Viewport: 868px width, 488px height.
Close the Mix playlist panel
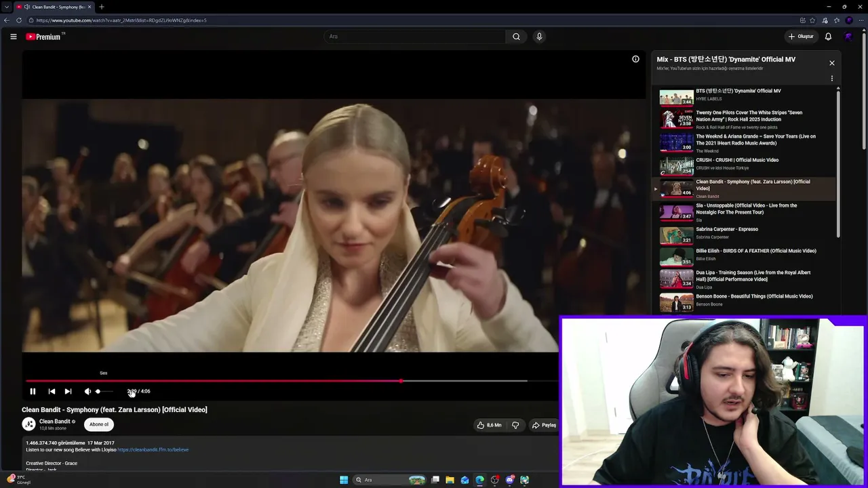point(832,63)
